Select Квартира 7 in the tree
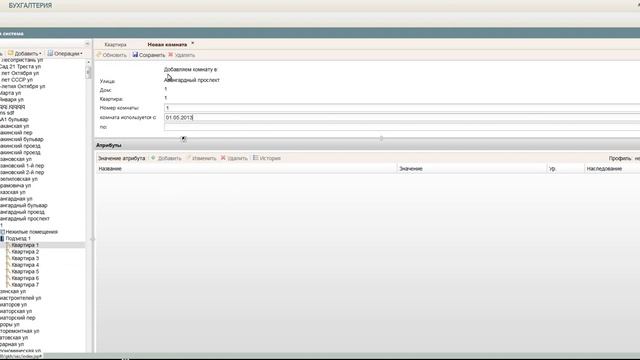 [25, 285]
